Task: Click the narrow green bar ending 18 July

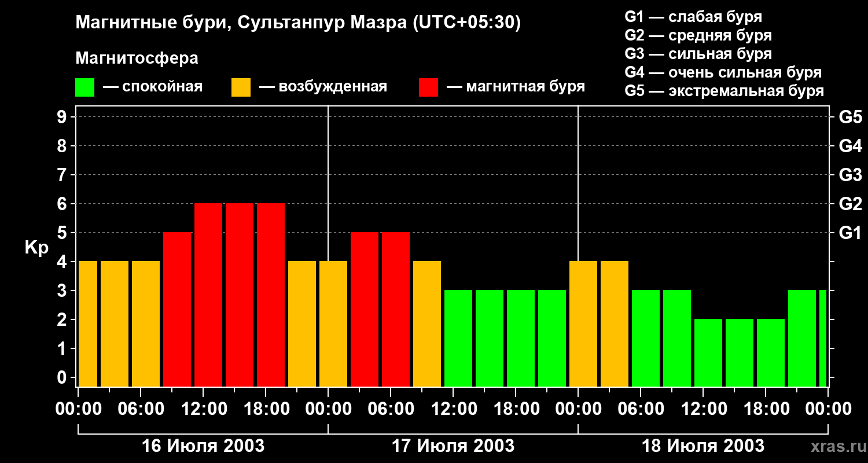Action: pos(823,339)
